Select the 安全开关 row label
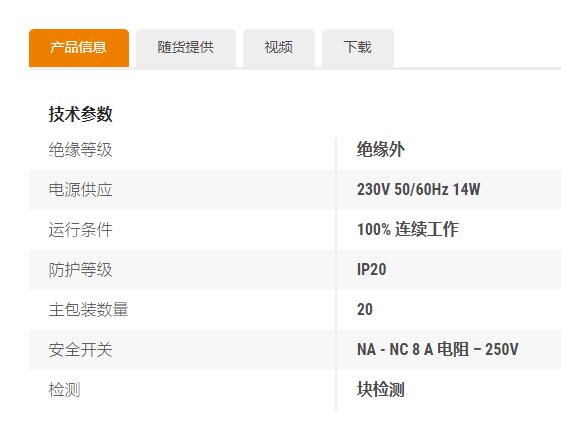The image size is (561, 427). (81, 350)
